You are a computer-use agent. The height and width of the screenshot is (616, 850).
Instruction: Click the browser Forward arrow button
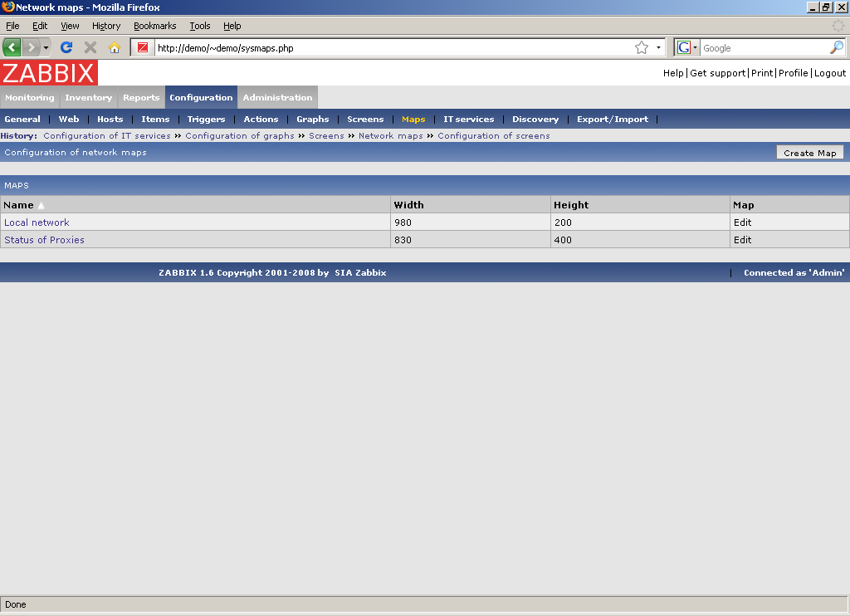coord(32,47)
